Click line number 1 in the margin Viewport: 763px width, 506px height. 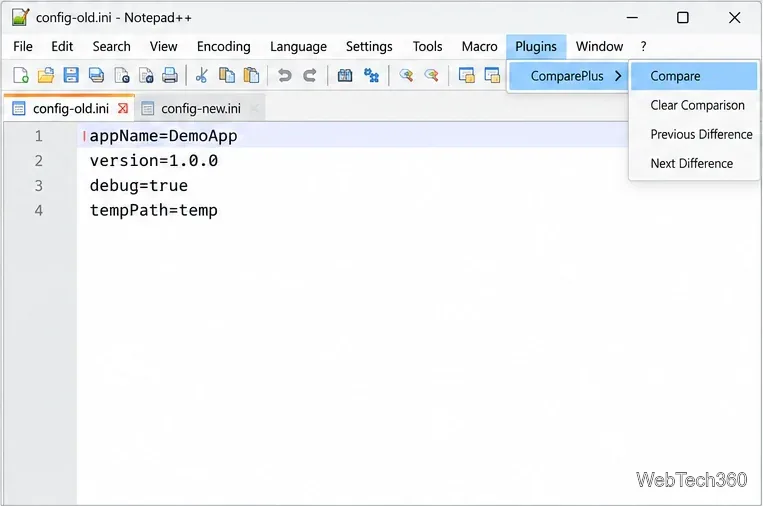[x=38, y=136]
